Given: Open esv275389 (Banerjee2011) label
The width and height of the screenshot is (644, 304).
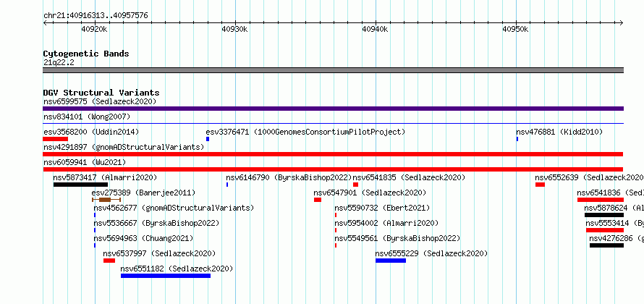Looking at the screenshot, I should tap(143, 193).
